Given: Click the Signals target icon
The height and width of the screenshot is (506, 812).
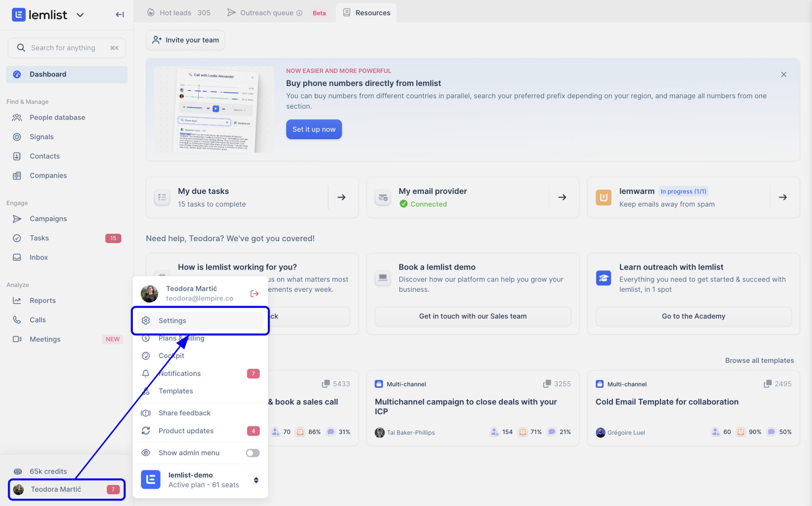Looking at the screenshot, I should click(17, 137).
